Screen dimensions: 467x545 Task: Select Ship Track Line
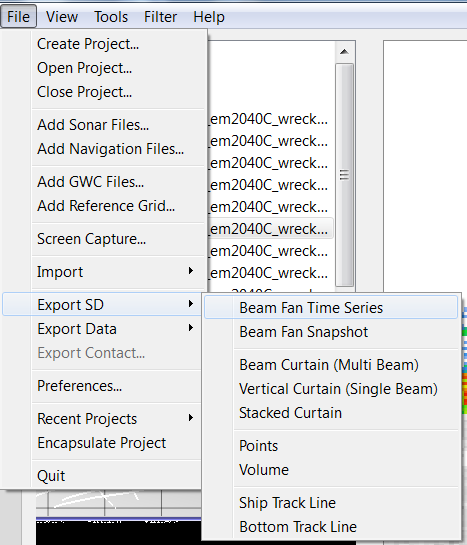(331, 503)
